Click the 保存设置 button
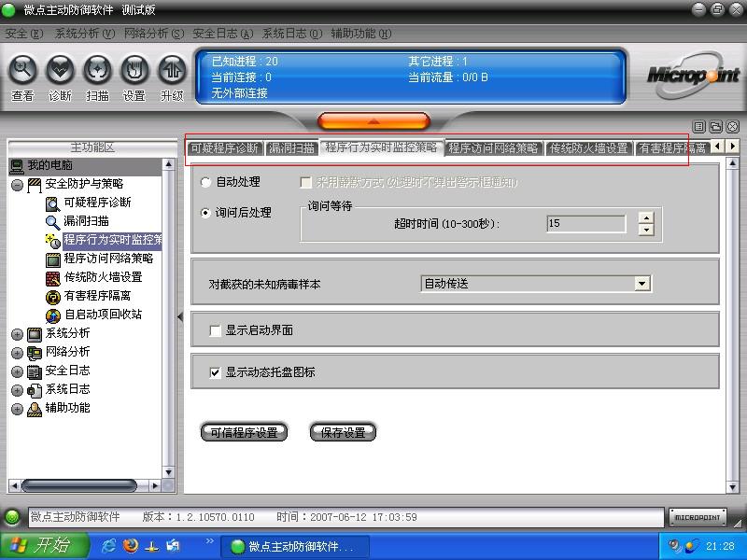This screenshot has width=747, height=560. pos(343,432)
